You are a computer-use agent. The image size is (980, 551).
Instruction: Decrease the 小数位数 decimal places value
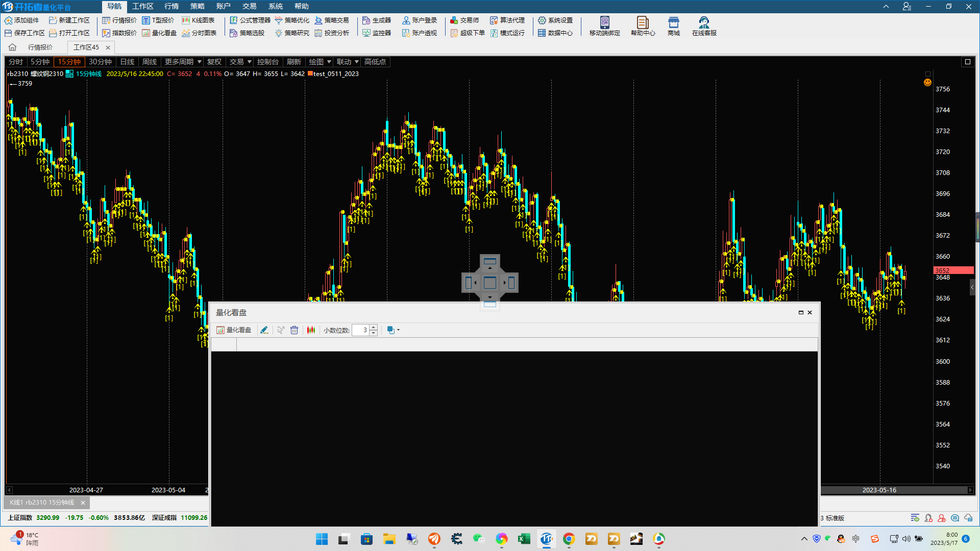tap(374, 333)
